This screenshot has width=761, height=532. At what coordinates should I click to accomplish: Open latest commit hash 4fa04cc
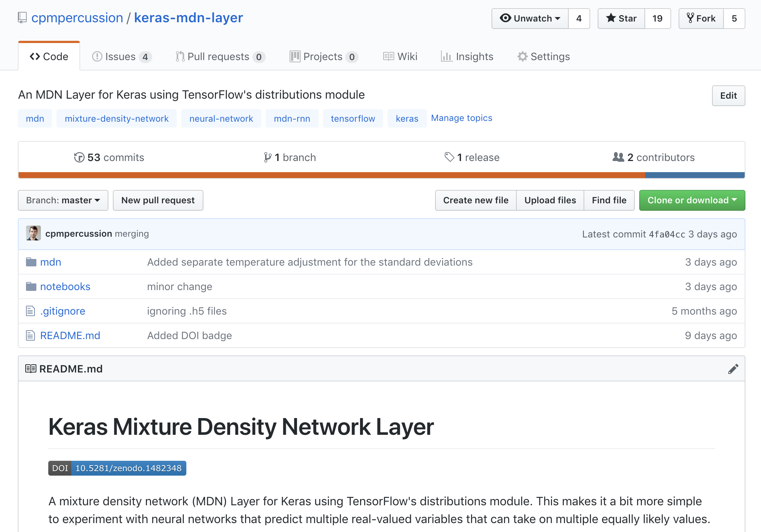point(667,234)
